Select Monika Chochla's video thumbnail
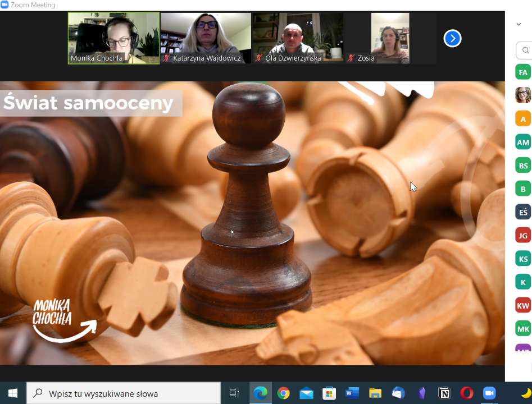This screenshot has height=404, width=532. tap(114, 38)
